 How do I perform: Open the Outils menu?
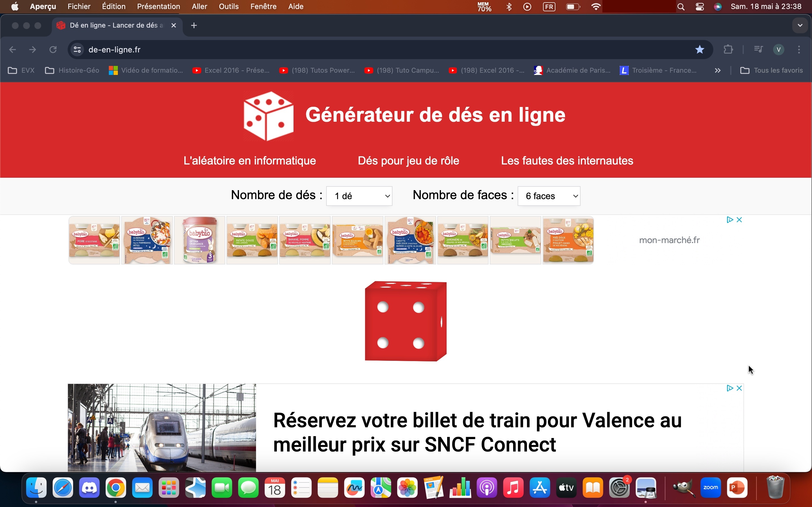pyautogui.click(x=228, y=6)
